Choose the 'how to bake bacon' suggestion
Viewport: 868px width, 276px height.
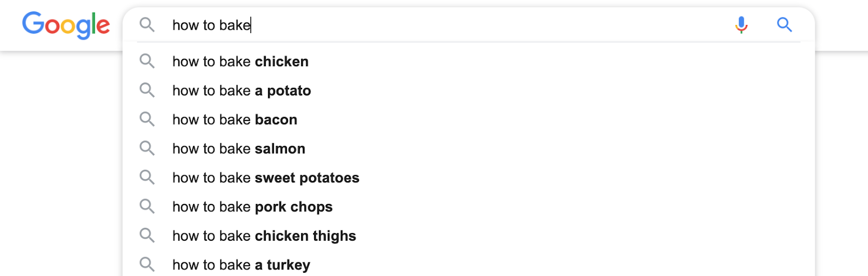click(x=469, y=119)
